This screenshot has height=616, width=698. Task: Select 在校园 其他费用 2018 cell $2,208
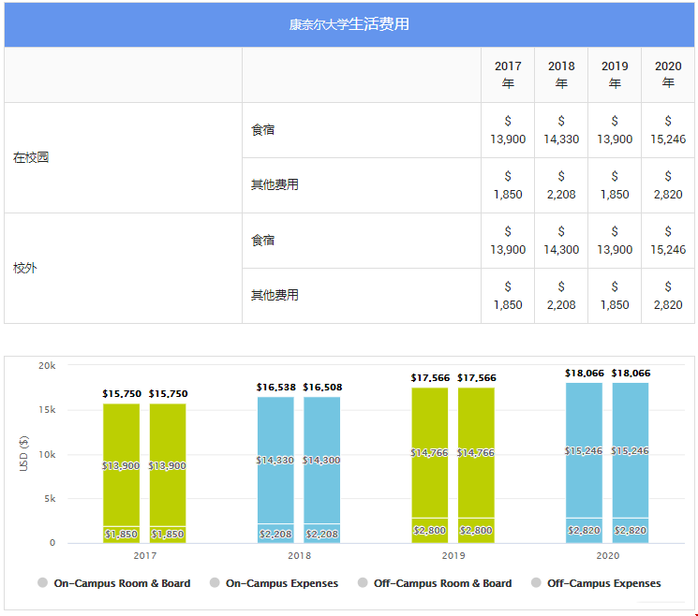click(561, 185)
